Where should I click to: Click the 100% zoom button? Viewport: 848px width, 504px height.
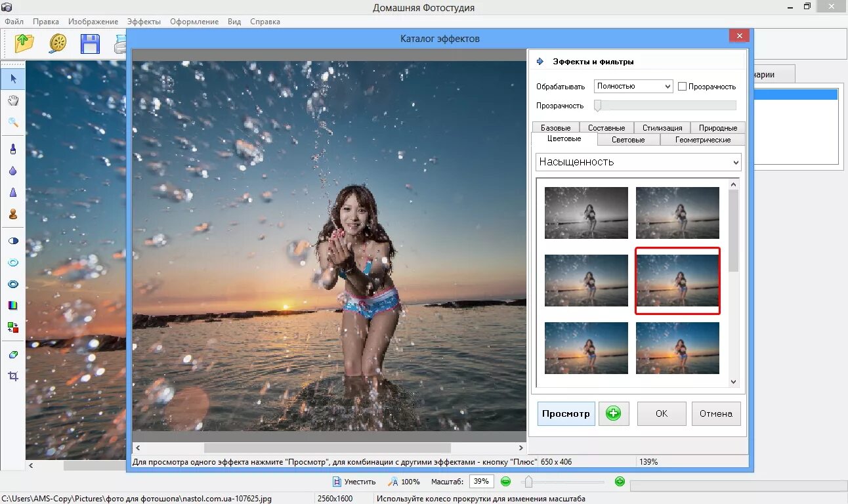[x=404, y=482]
